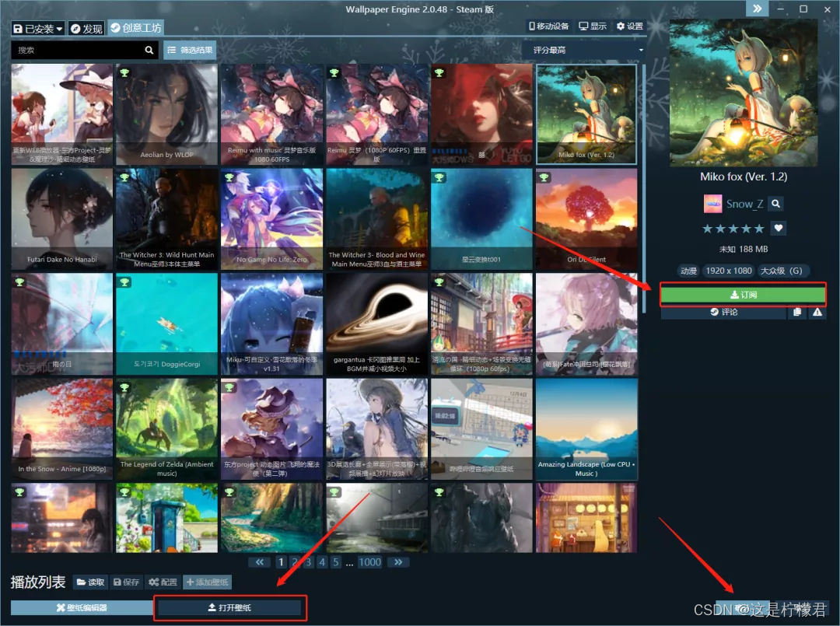Click the copy icon beside comments
The height and width of the screenshot is (626, 840).
click(797, 312)
